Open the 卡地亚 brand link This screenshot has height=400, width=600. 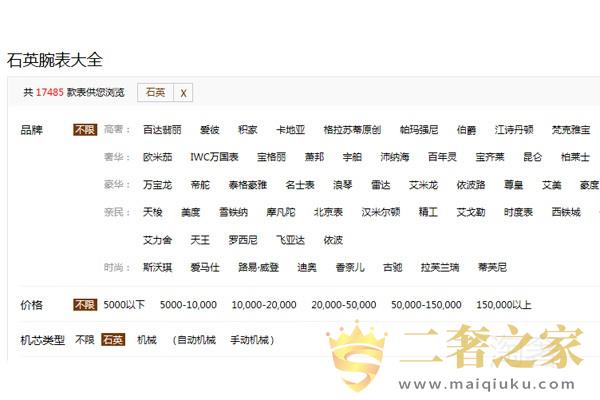(290, 130)
